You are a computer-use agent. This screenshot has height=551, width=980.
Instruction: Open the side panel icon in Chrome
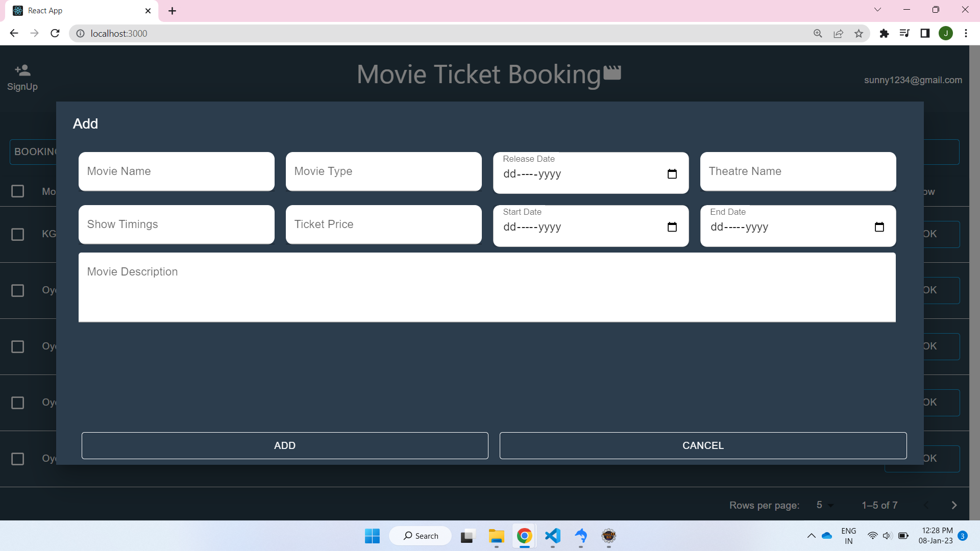[x=925, y=33]
